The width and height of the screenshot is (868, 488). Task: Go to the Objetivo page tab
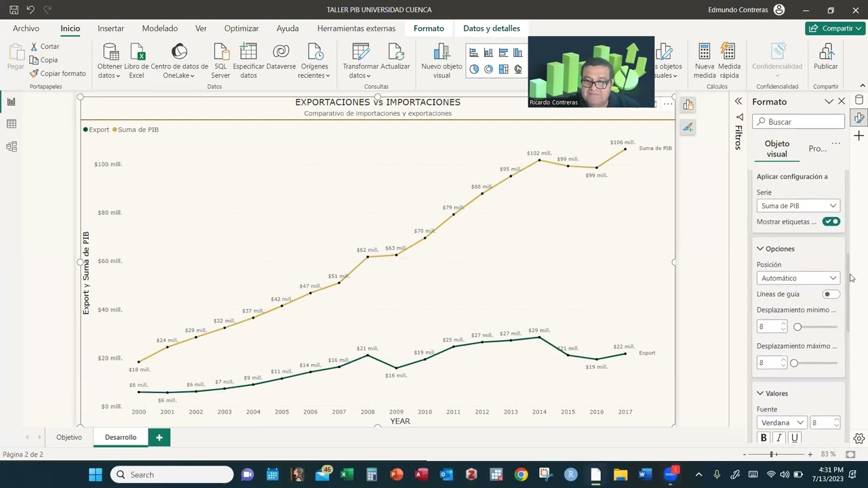tap(69, 437)
